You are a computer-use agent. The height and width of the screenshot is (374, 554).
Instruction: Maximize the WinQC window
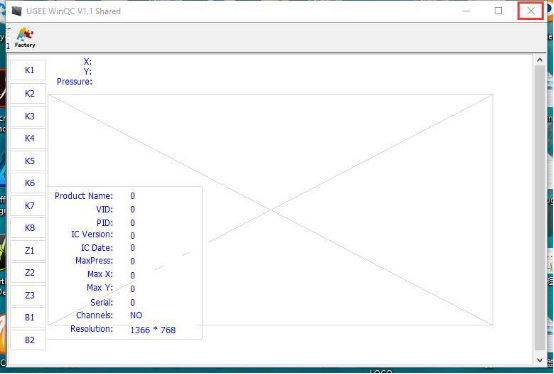pos(498,11)
